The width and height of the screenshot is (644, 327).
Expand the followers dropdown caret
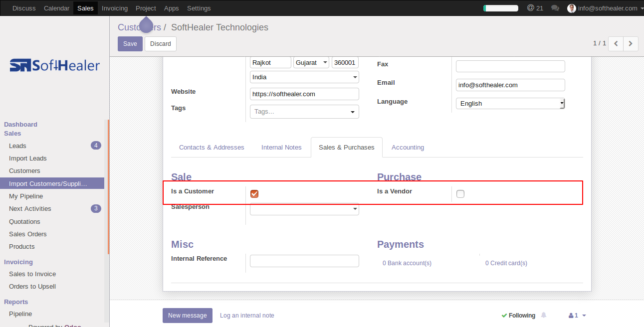tap(584, 316)
